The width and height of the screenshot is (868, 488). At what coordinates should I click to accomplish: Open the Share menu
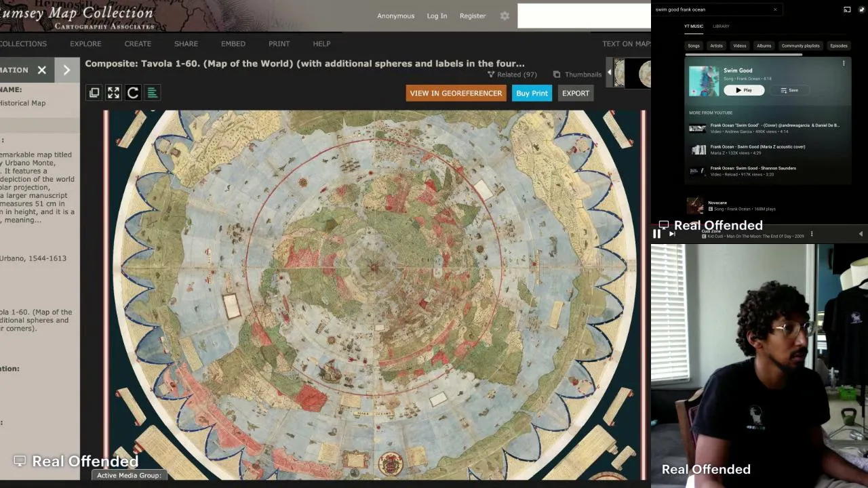(x=186, y=44)
